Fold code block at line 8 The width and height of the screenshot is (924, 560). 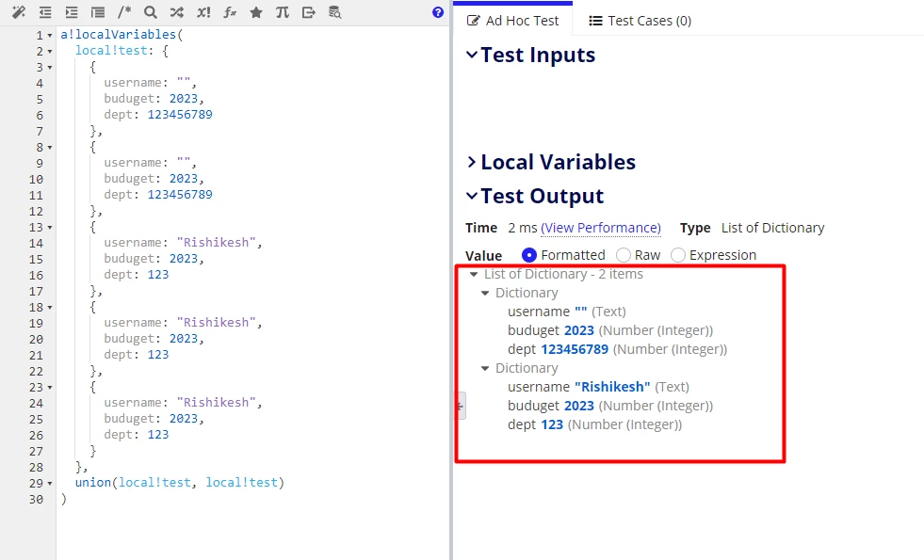coord(50,148)
